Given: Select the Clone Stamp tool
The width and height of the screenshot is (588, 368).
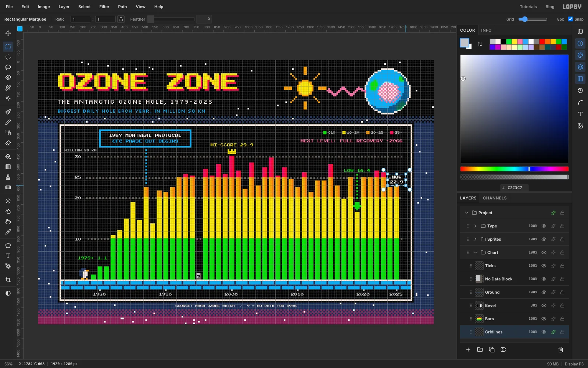Looking at the screenshot, I should pos(8,177).
